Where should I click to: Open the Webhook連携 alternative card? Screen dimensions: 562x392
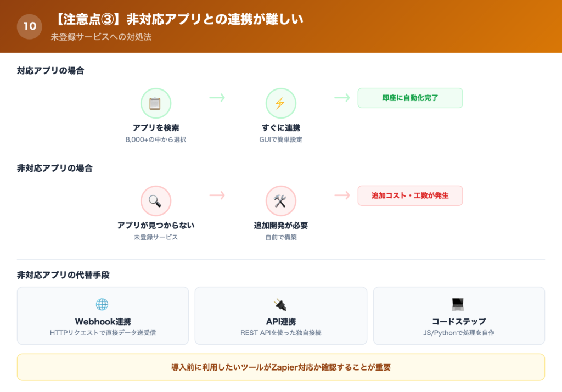pos(103,316)
